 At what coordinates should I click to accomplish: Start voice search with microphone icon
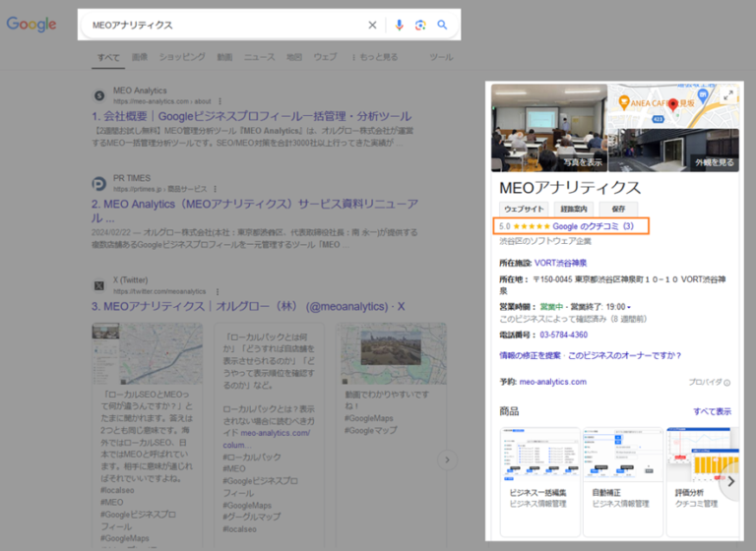[x=400, y=25]
